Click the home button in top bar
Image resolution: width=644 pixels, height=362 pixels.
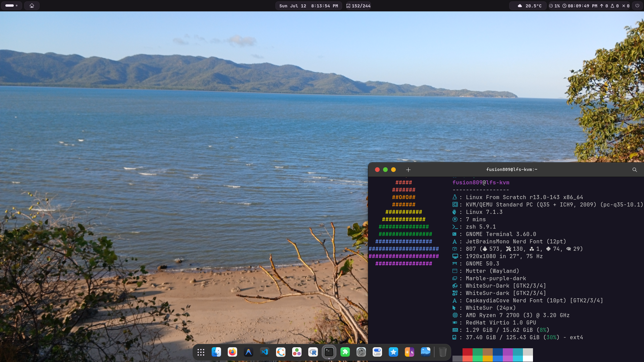pyautogui.click(x=32, y=6)
